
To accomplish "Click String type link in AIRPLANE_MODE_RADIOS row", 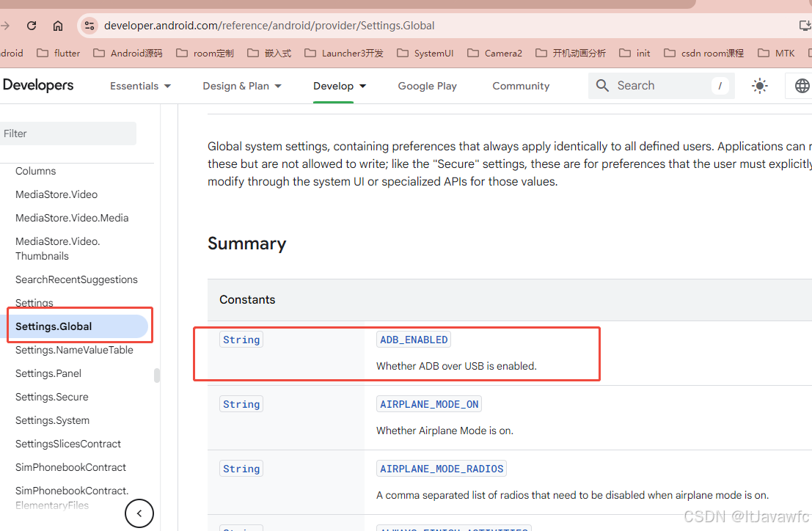I will [x=241, y=469].
